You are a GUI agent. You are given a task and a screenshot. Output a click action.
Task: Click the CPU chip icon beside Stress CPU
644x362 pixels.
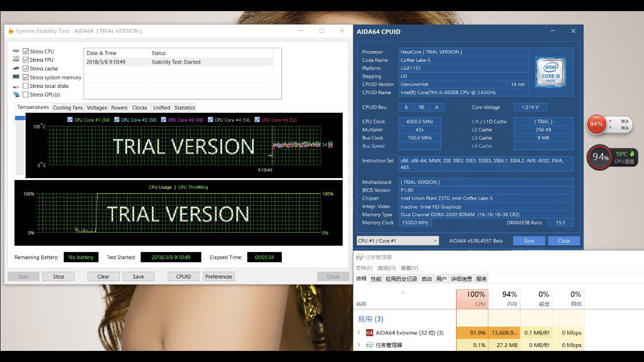pos(16,51)
